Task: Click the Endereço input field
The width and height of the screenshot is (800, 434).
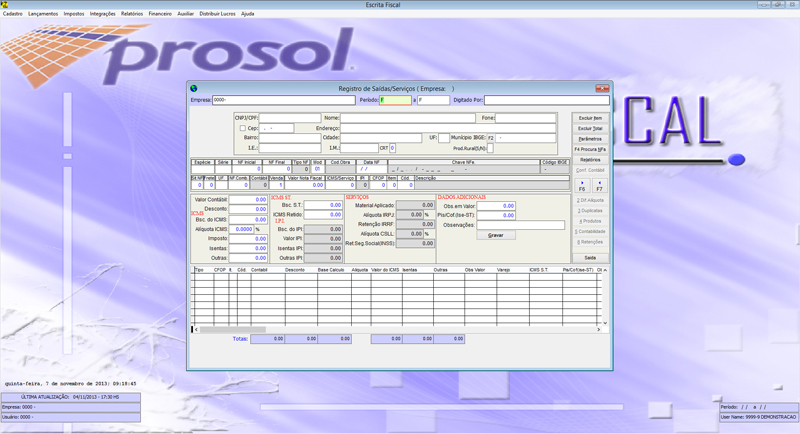Action: pyautogui.click(x=448, y=128)
